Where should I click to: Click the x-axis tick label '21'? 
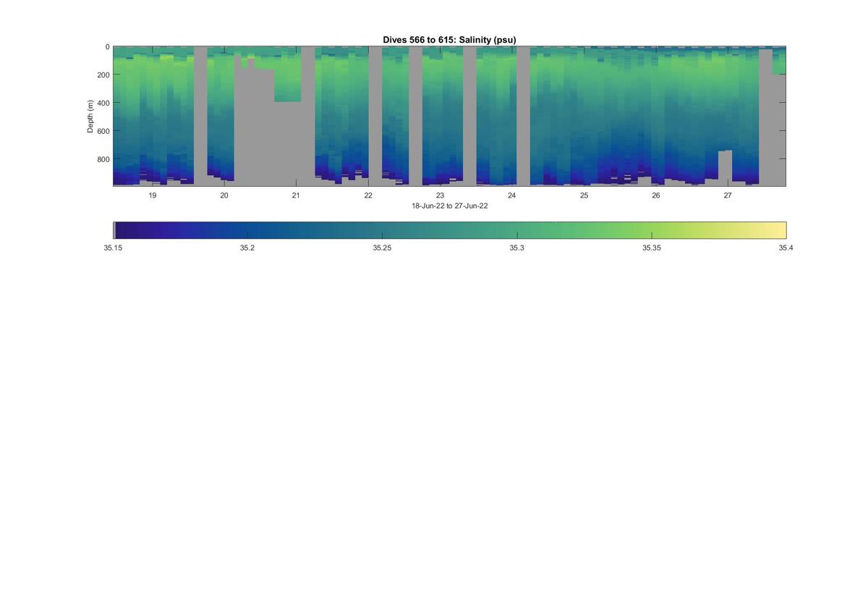pos(296,195)
